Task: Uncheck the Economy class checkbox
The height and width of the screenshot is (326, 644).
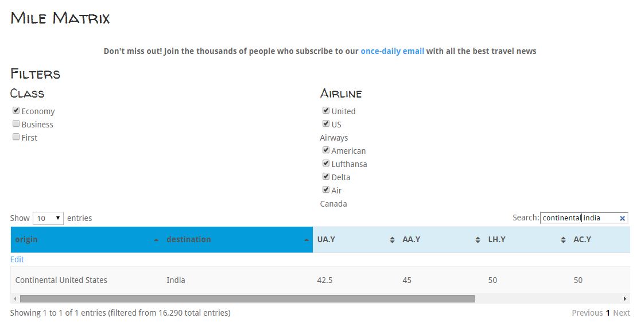Action: tap(16, 111)
